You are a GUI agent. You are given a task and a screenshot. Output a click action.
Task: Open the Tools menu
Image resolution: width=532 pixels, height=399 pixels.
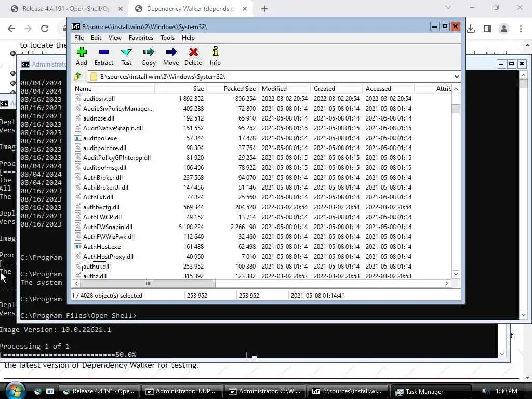coord(167,37)
